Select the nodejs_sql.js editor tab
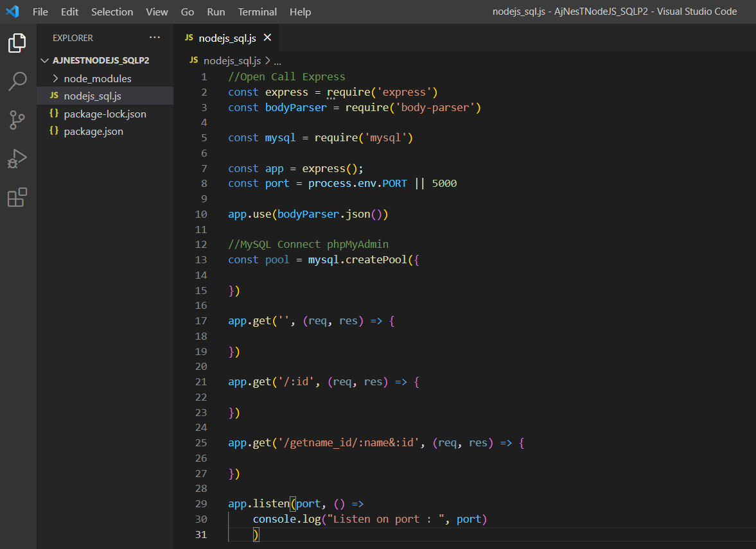 point(227,38)
